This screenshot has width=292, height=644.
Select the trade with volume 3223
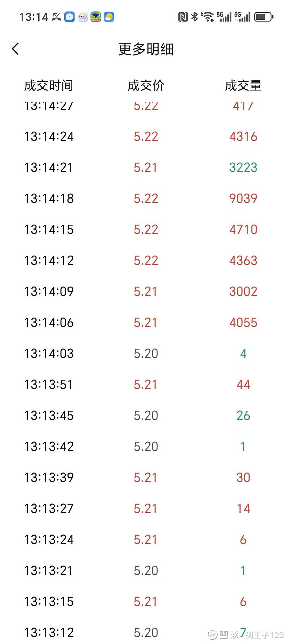click(x=243, y=167)
